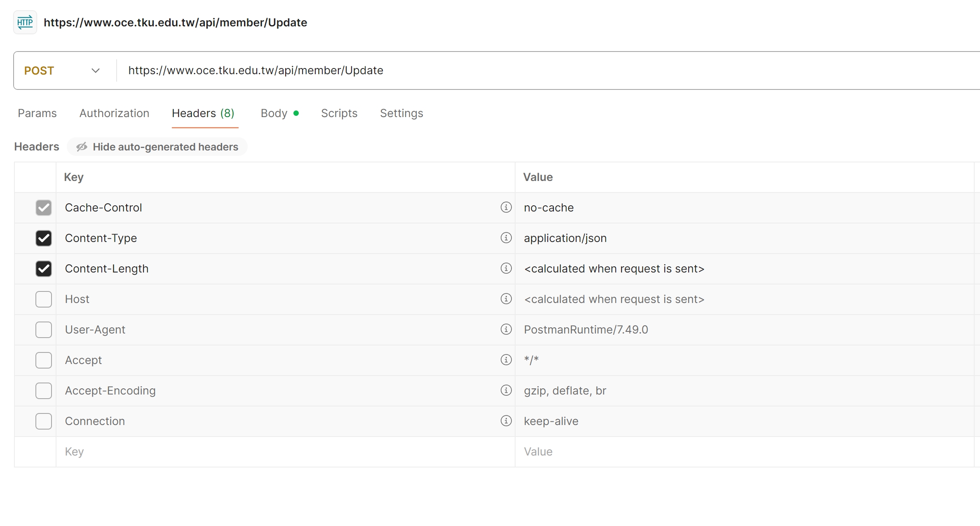Open the Scripts tab
Viewport: 980px width, 526px height.
pyautogui.click(x=339, y=113)
